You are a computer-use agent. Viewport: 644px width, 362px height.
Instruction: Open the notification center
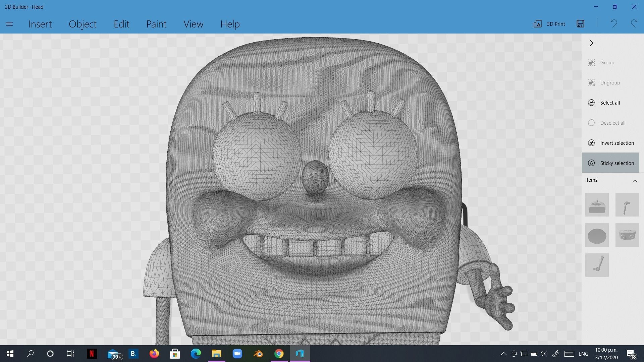(x=631, y=354)
